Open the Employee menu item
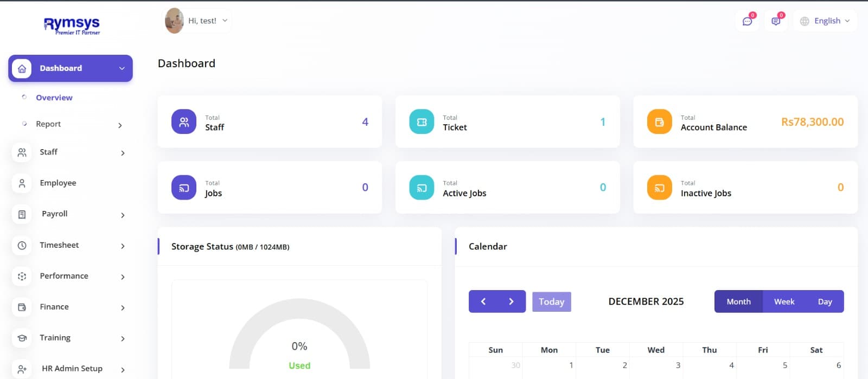868x379 pixels. click(x=58, y=183)
